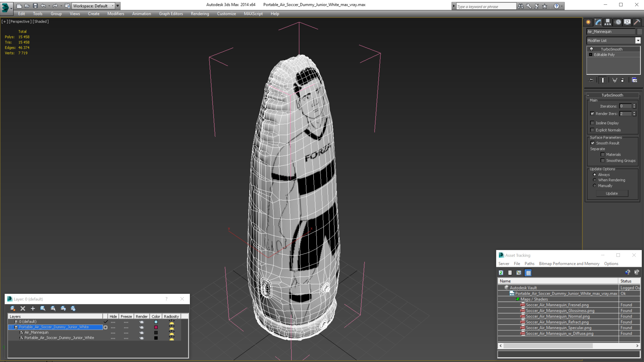Viewport: 644px width, 362px height.
Task: Increase Iterations spinner up arrow
Action: (x=634, y=105)
